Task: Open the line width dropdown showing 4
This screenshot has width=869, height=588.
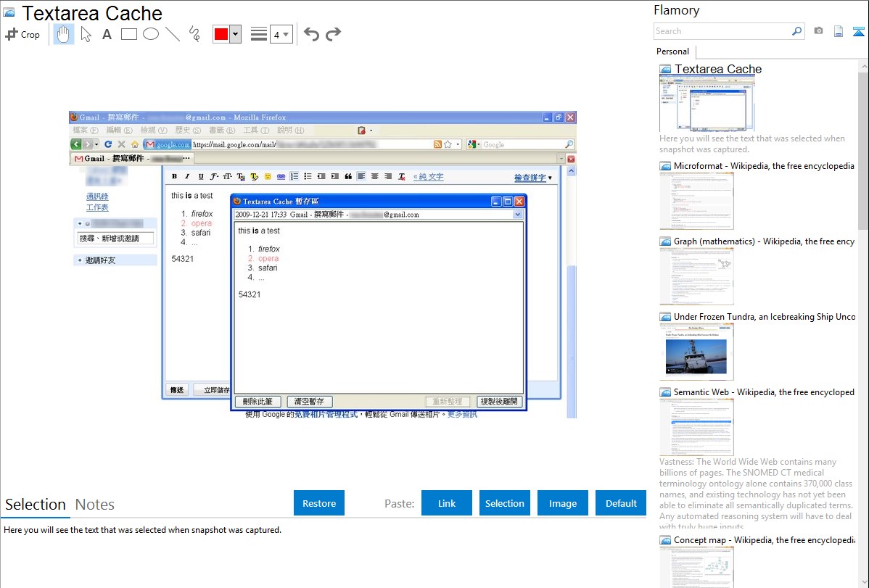Action: pyautogui.click(x=281, y=35)
